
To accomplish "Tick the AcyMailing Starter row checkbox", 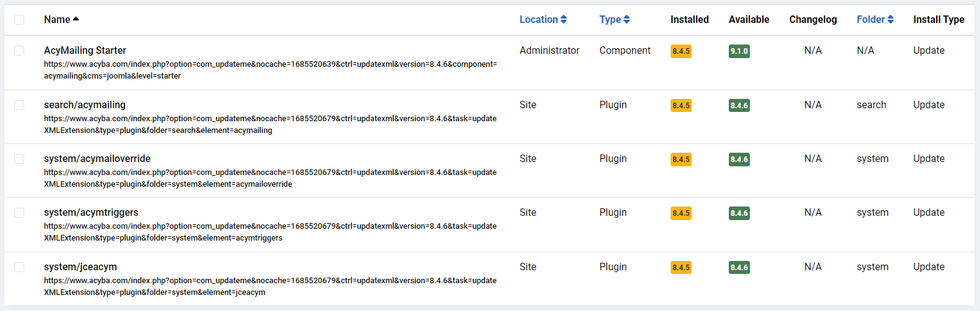I will pyautogui.click(x=19, y=51).
